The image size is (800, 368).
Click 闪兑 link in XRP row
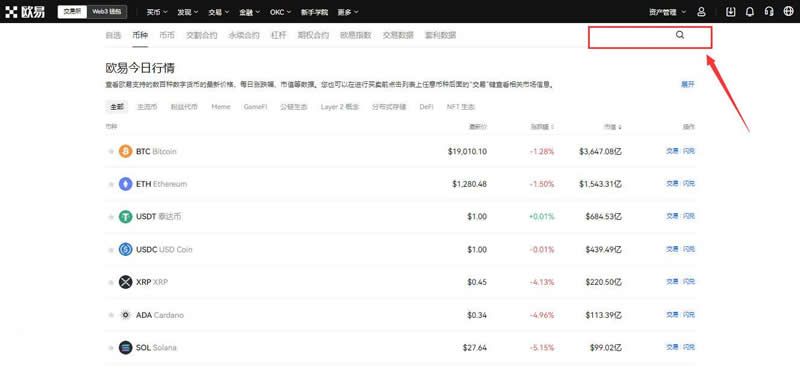(x=689, y=282)
